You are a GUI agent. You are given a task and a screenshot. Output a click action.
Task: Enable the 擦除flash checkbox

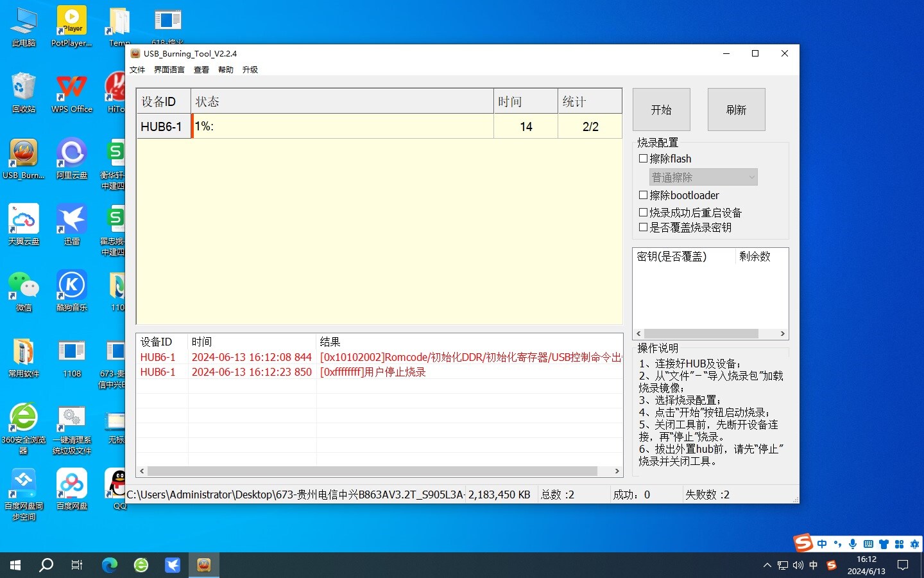(x=643, y=158)
